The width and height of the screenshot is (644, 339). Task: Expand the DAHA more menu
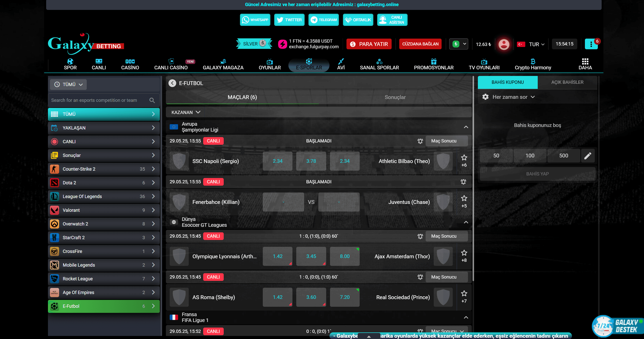point(585,64)
